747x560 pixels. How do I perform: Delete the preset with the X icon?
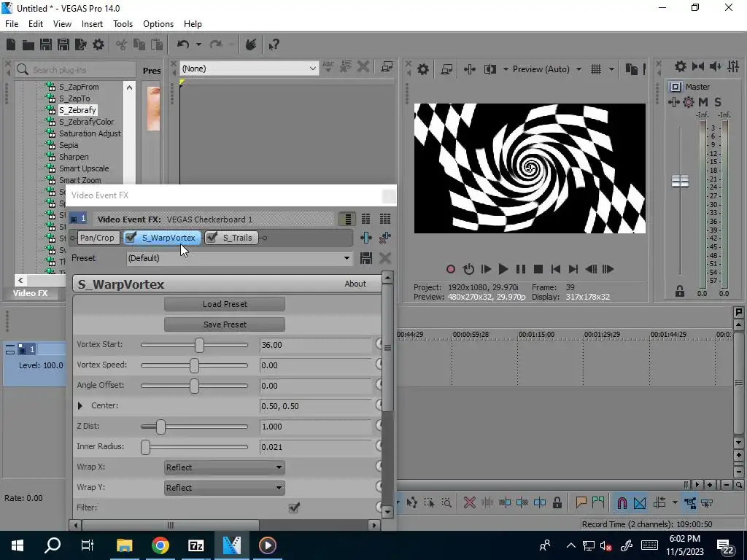click(x=385, y=258)
